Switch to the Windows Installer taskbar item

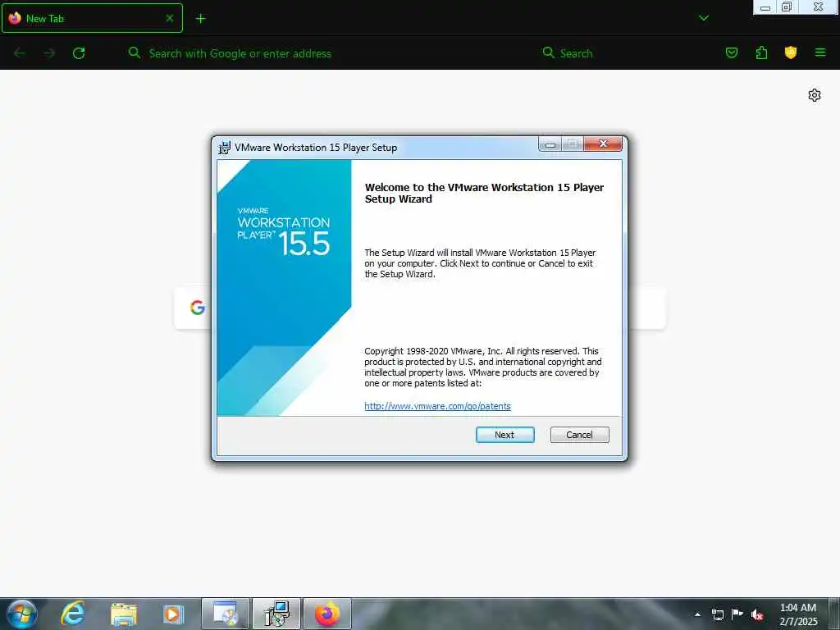click(x=226, y=614)
